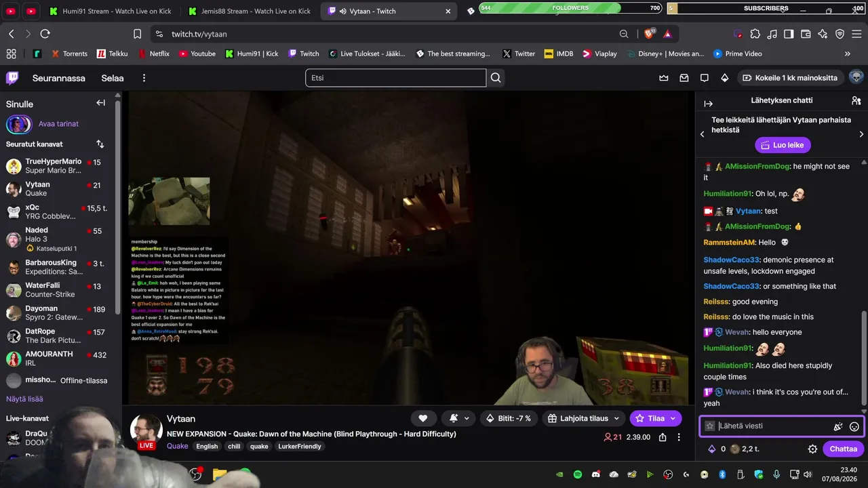Image resolution: width=868 pixels, height=488 pixels.
Task: Open the emote picker in chat input
Action: pos(854,426)
